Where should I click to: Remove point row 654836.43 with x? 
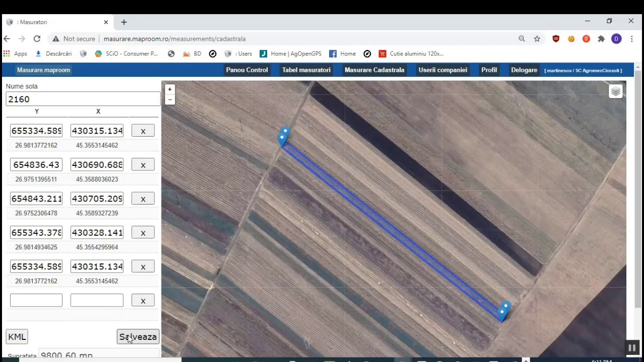pyautogui.click(x=143, y=165)
